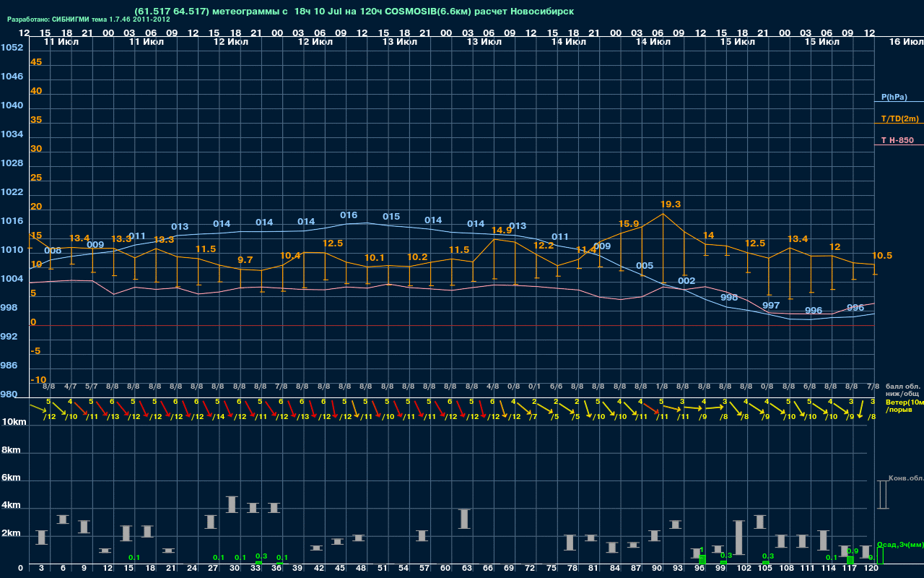
Task: Click the cloud amount value 4/7
Action: tap(70, 387)
